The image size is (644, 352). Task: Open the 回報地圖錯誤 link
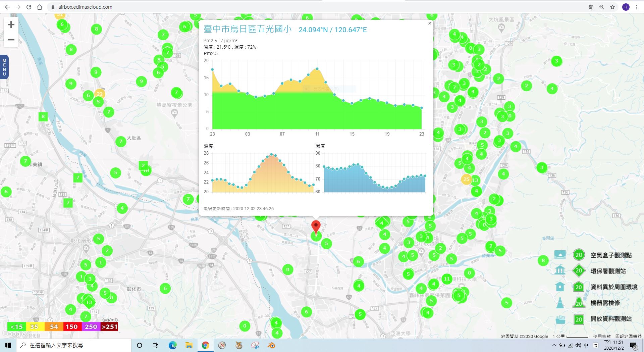[628, 336]
